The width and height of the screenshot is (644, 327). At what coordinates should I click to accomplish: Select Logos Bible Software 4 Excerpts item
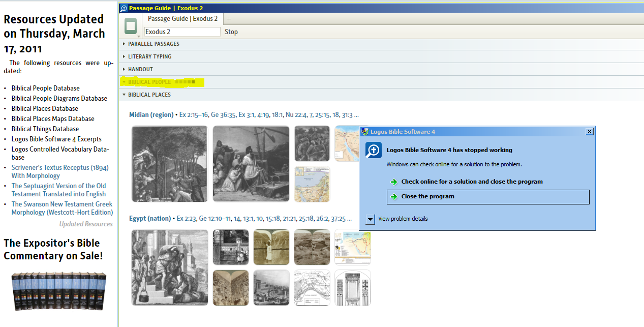tap(56, 139)
